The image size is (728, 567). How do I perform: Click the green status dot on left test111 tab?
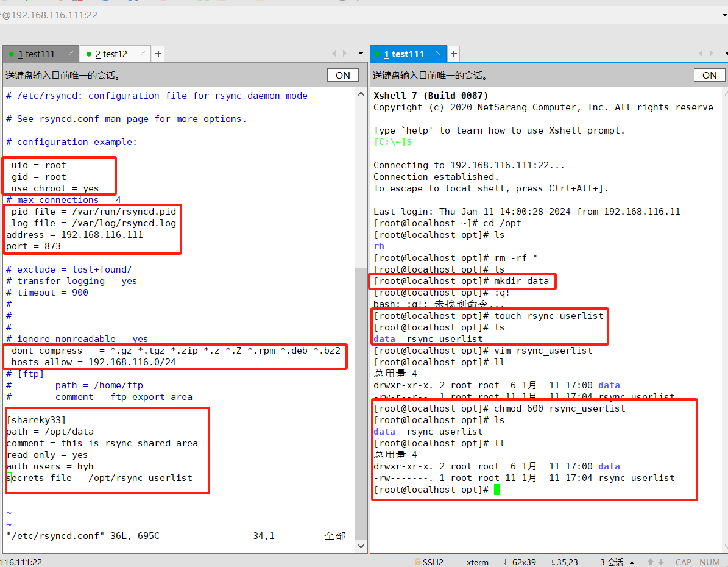[12, 54]
